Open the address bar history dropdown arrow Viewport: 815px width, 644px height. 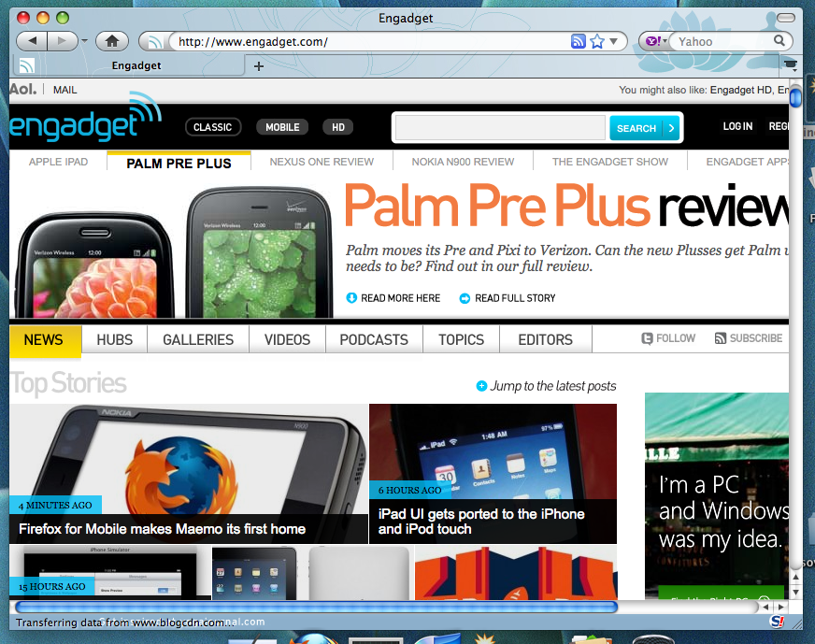(614, 41)
